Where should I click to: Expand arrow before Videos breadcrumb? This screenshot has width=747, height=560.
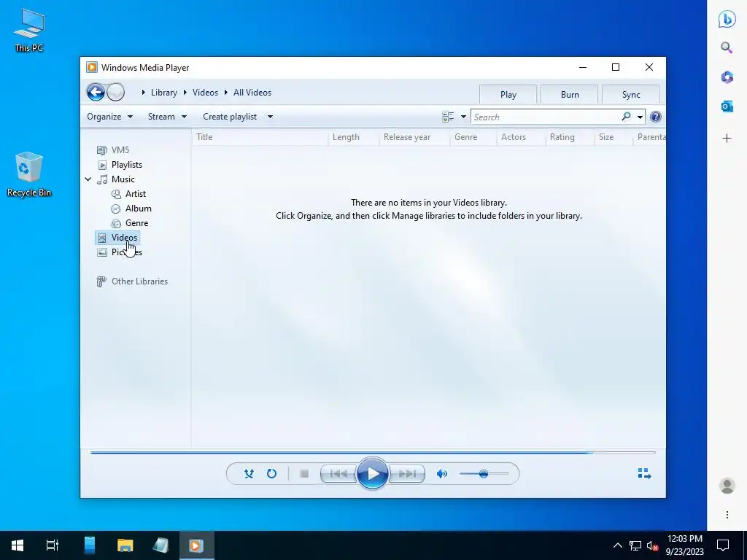tap(185, 93)
